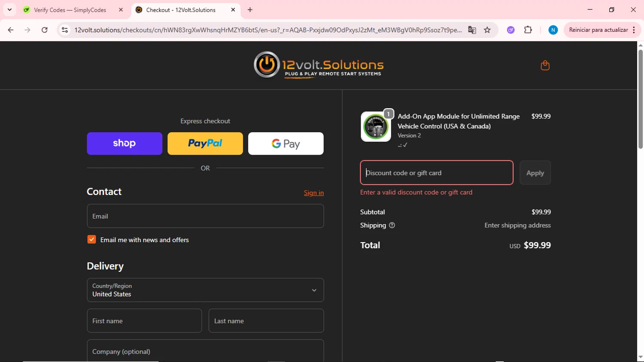Bookmark this page with the star icon
Image resolution: width=644 pixels, height=362 pixels.
coord(487,30)
